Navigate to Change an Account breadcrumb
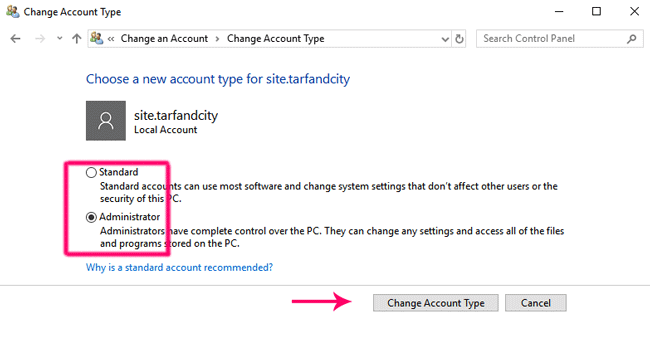This screenshot has height=360, width=650. click(164, 39)
